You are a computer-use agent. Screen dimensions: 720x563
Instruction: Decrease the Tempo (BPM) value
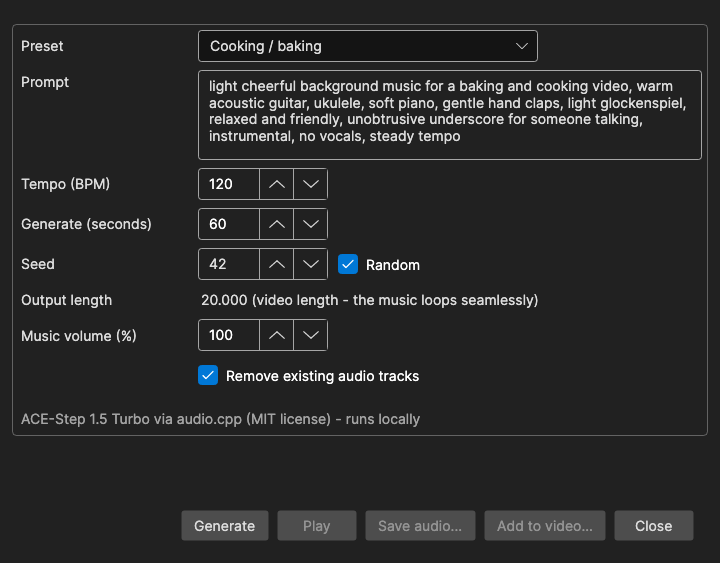click(x=311, y=184)
